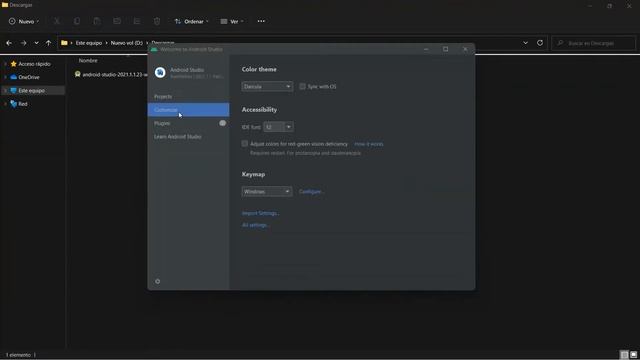Refresh the Explorer folder view

[x=540, y=43]
